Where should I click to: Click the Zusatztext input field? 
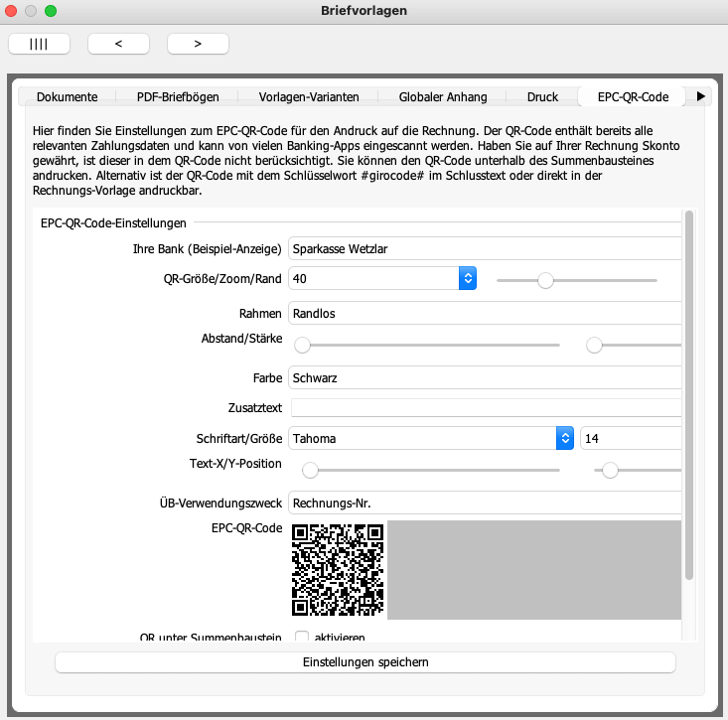(x=486, y=407)
